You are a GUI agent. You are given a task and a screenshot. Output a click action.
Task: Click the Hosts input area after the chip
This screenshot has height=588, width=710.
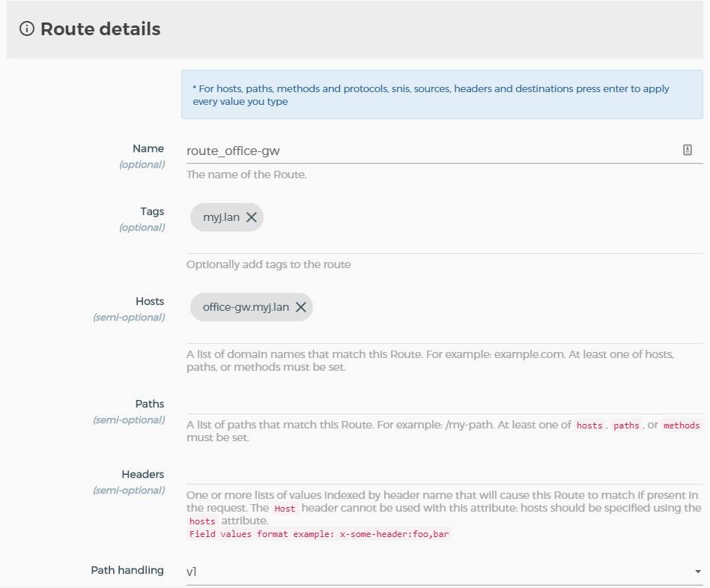[x=502, y=308]
